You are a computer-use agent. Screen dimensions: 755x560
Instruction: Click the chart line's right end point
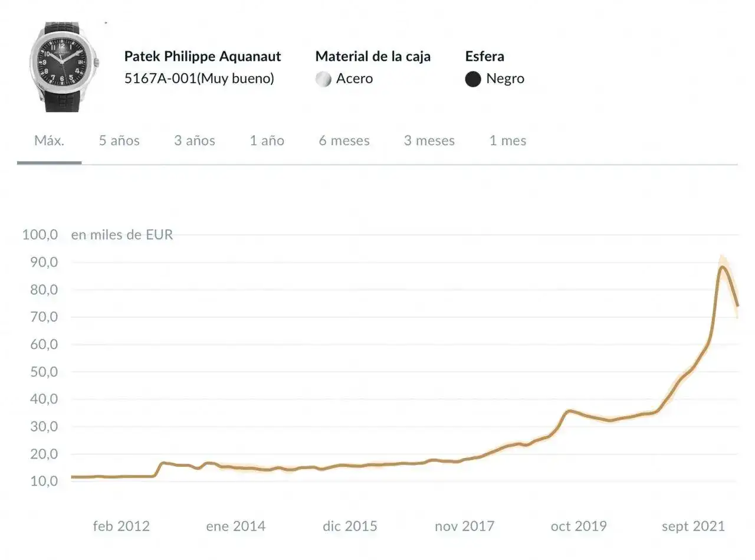point(737,306)
